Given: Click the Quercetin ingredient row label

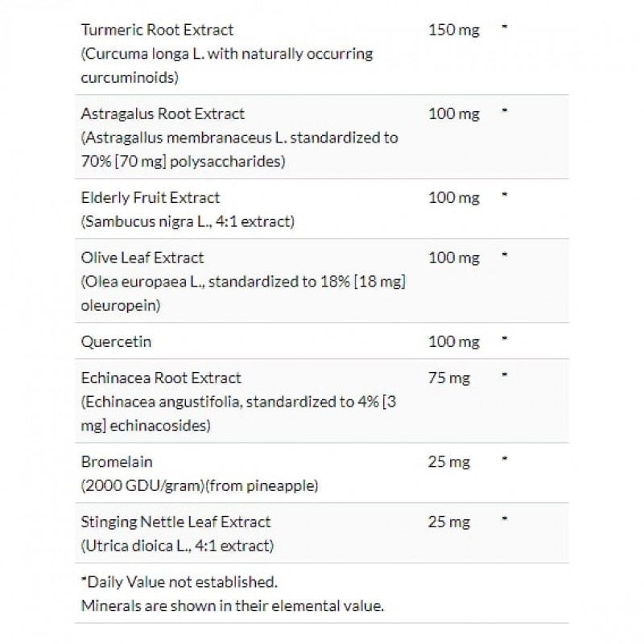Looking at the screenshot, I should (x=117, y=342).
